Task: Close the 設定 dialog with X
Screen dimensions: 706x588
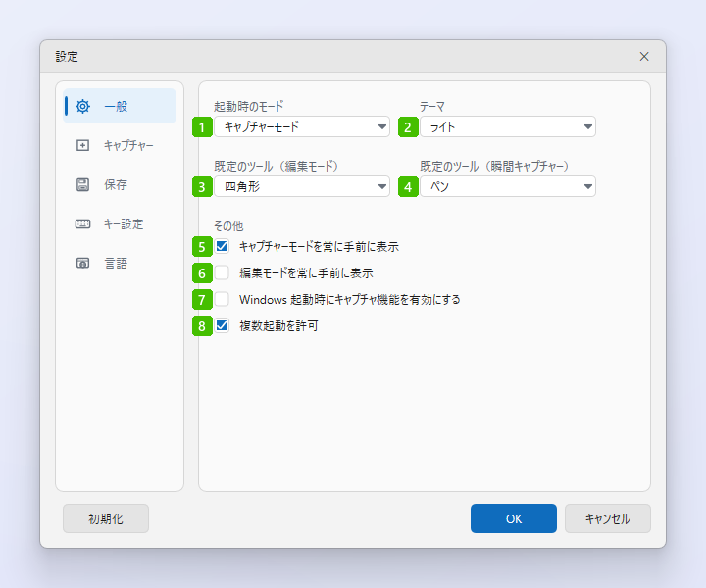Action: point(644,56)
